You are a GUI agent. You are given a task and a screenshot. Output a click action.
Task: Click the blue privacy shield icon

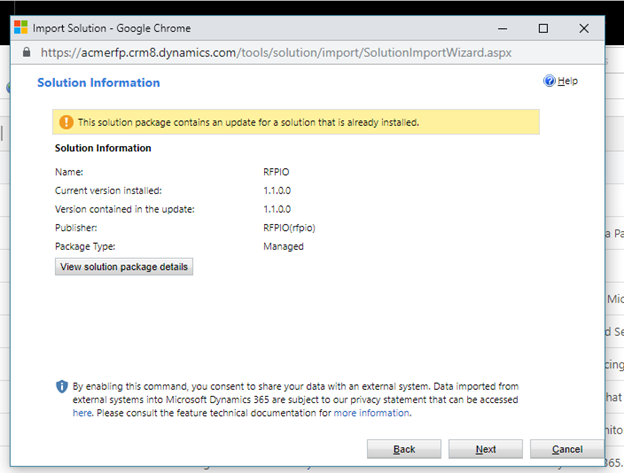(x=62, y=386)
